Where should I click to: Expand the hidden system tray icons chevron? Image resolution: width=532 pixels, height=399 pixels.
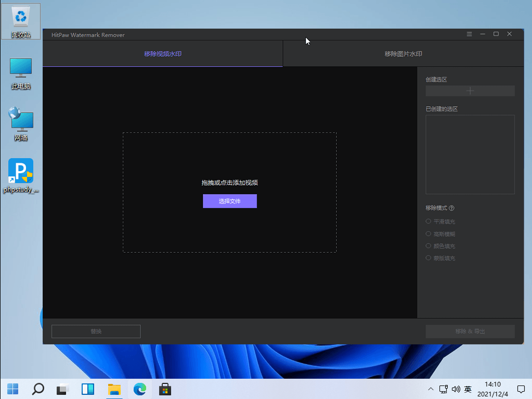[431, 389]
